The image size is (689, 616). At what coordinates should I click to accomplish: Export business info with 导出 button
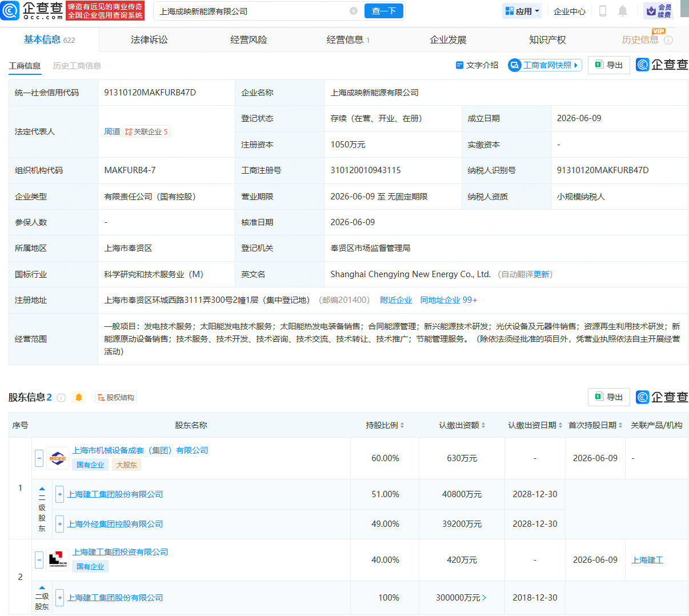tap(609, 65)
